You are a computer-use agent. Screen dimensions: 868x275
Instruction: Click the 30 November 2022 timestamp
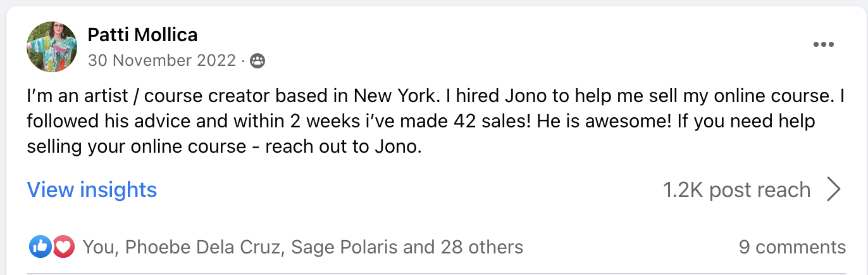click(x=162, y=61)
